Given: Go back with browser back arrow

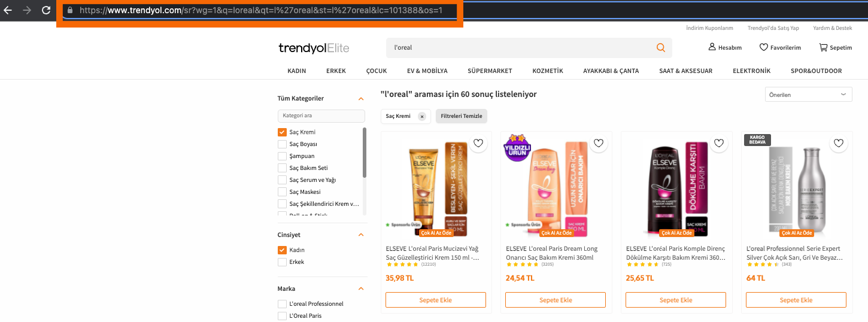Looking at the screenshot, I should [8, 10].
